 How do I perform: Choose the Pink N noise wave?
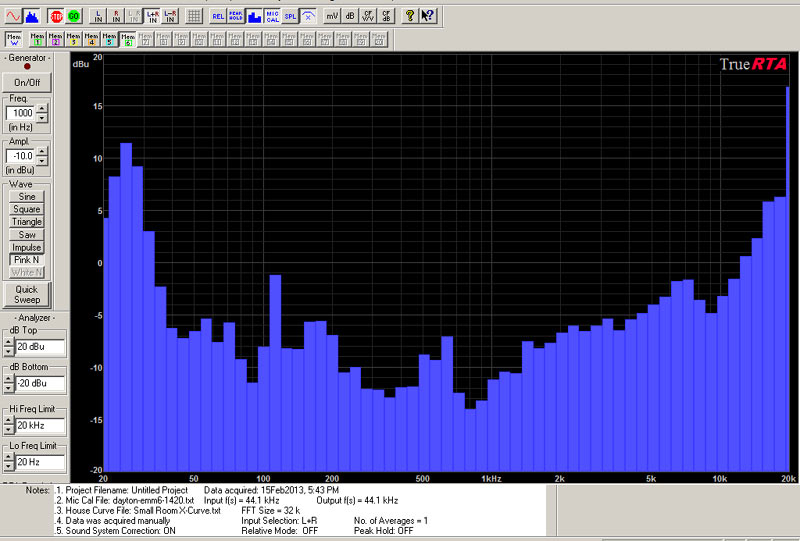[27, 259]
